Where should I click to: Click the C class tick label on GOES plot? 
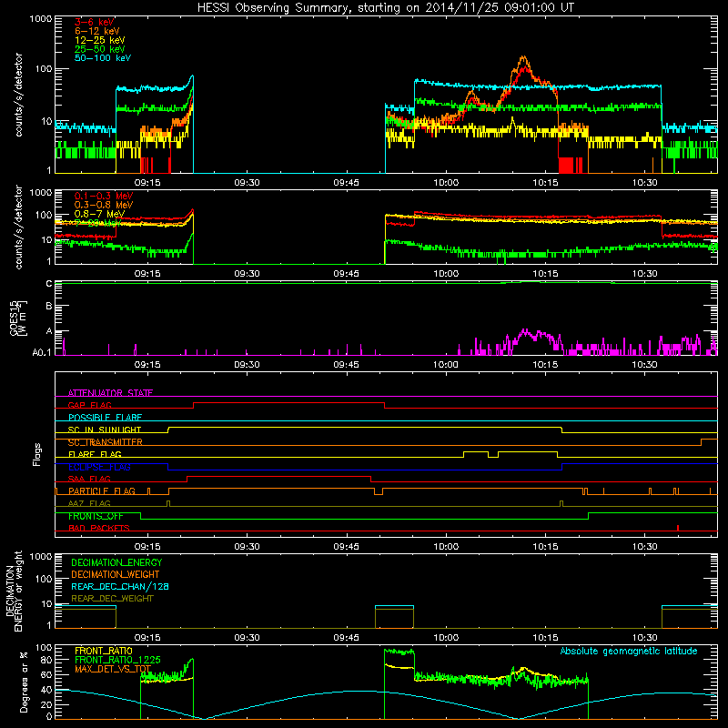[49, 284]
